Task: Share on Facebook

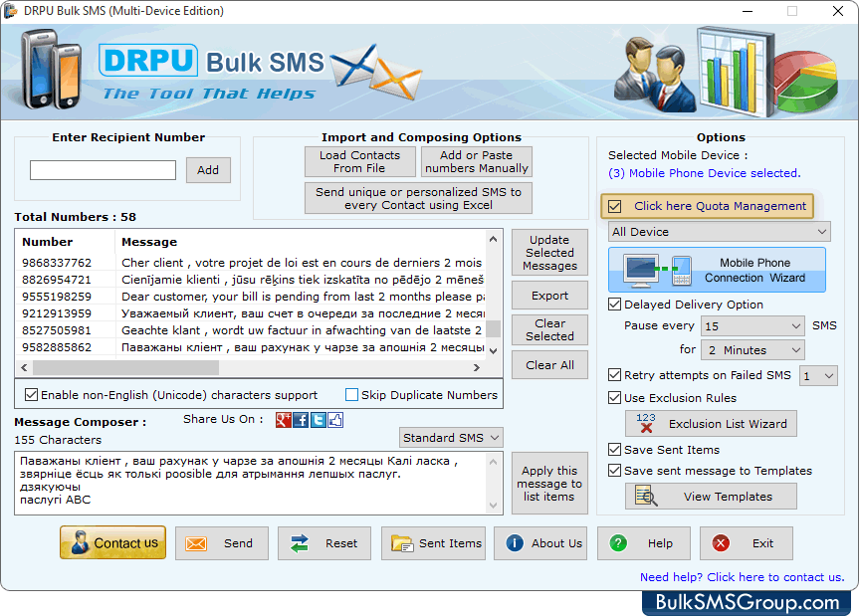Action: [x=300, y=420]
